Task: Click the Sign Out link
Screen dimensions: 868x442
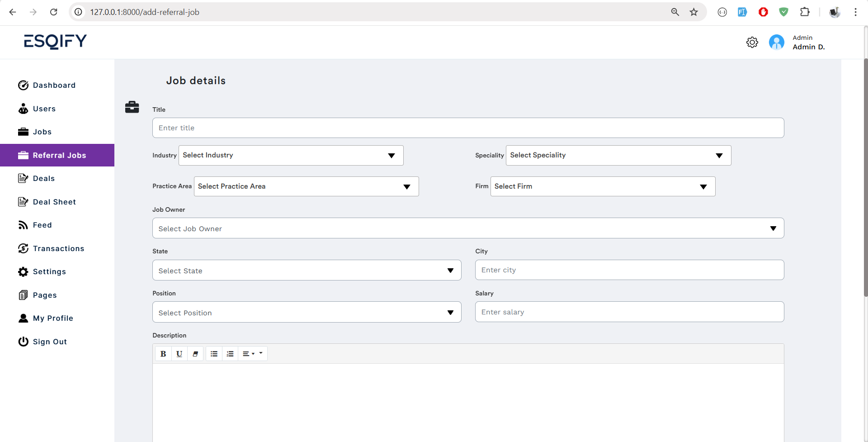Action: coord(50,342)
